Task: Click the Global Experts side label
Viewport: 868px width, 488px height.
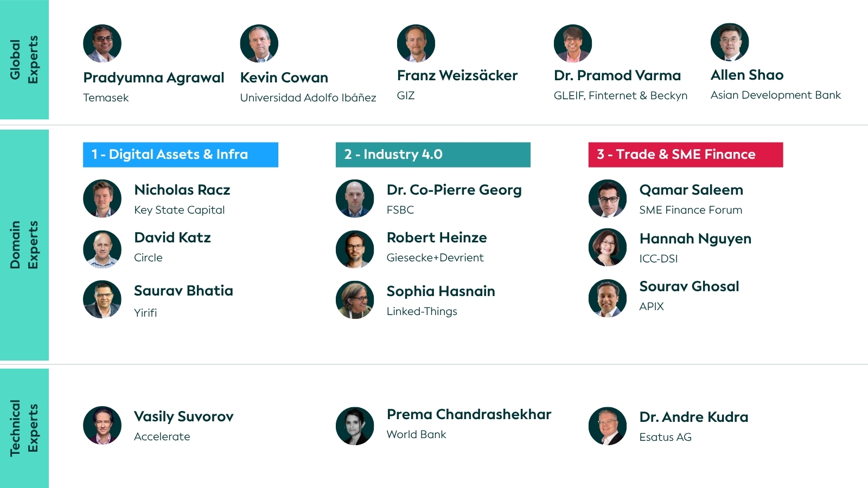Action: pos(24,60)
